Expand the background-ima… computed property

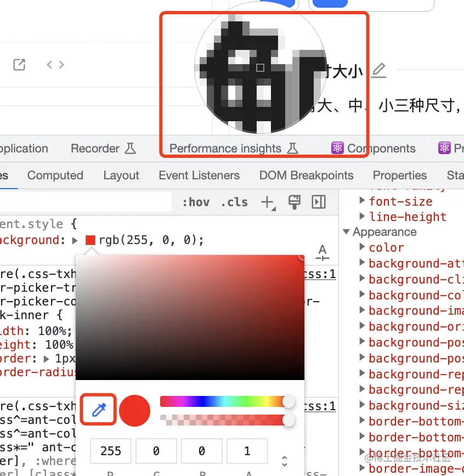coord(362,309)
